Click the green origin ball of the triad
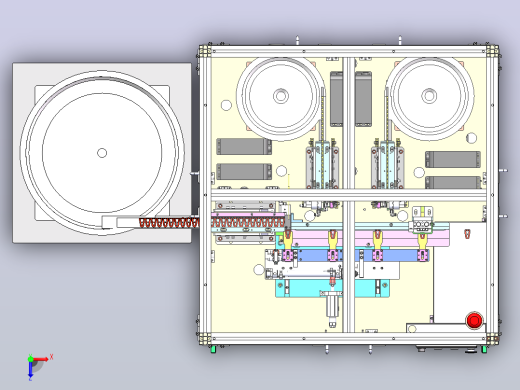 click(x=30, y=359)
